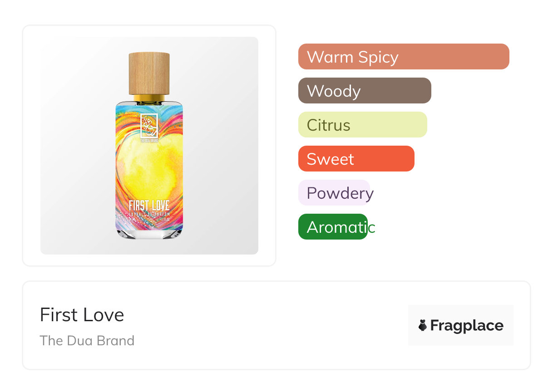
Task: Pick the Sweet accord bar
Action: (x=356, y=159)
